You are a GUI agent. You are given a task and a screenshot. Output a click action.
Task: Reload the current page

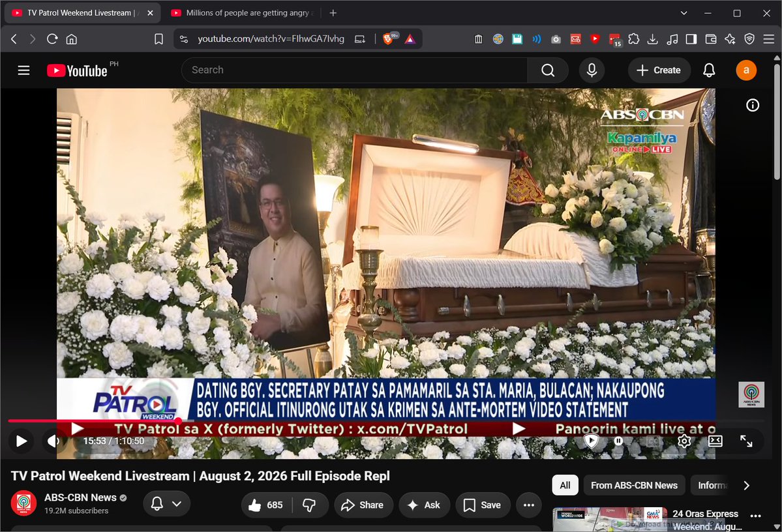tap(52, 39)
